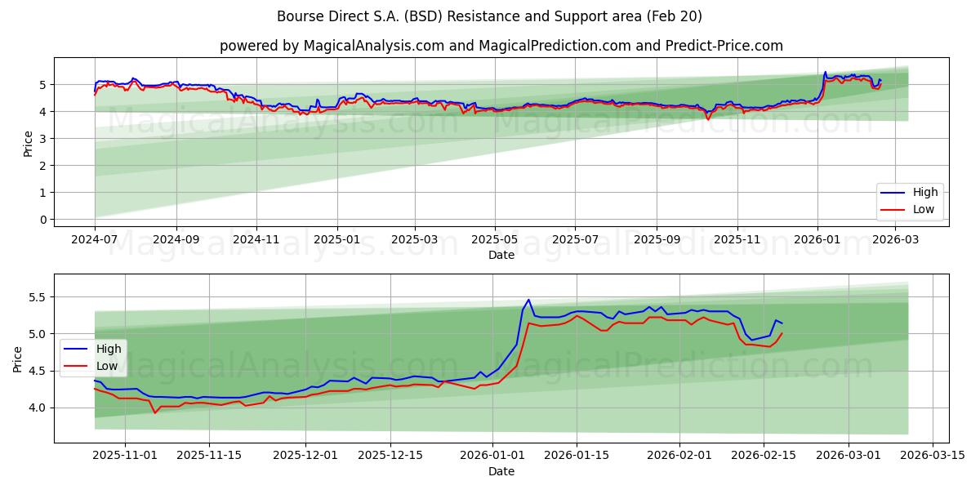Click the '2026-01' date tick on the top chart
This screenshot has height=490, width=980.
[x=817, y=240]
